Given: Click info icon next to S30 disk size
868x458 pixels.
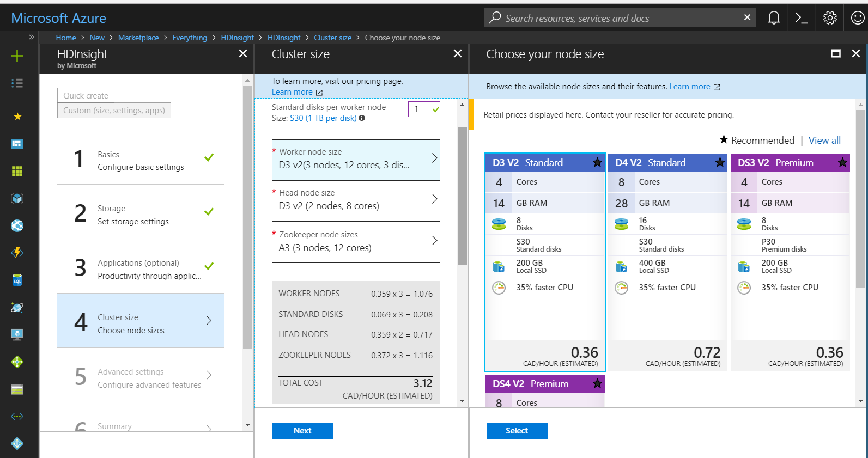Looking at the screenshot, I should 362,118.
